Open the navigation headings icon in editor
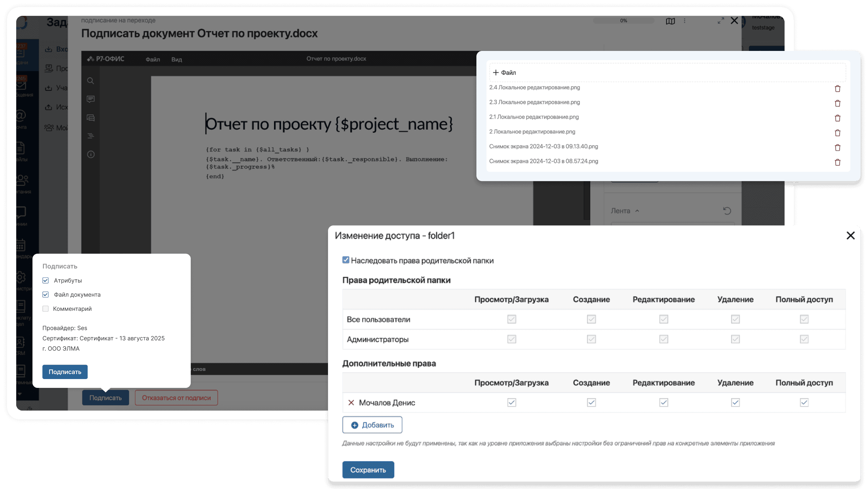 coord(90,136)
